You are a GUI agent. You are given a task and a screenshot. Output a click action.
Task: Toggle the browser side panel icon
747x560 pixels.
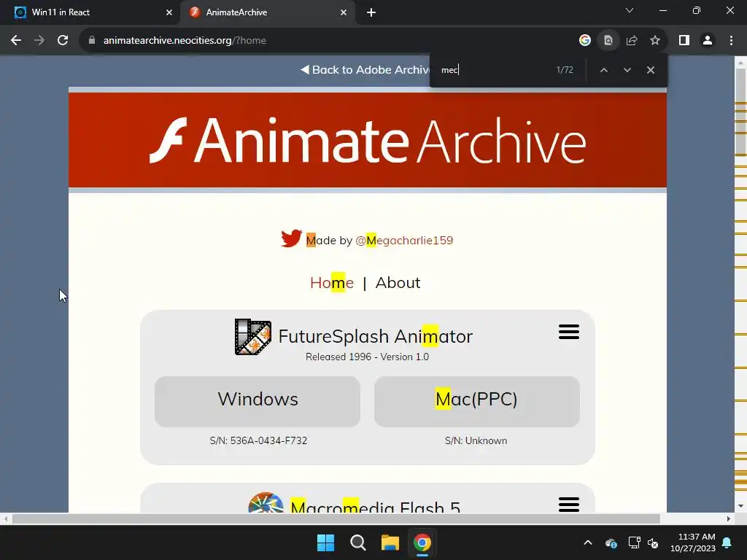[684, 41]
